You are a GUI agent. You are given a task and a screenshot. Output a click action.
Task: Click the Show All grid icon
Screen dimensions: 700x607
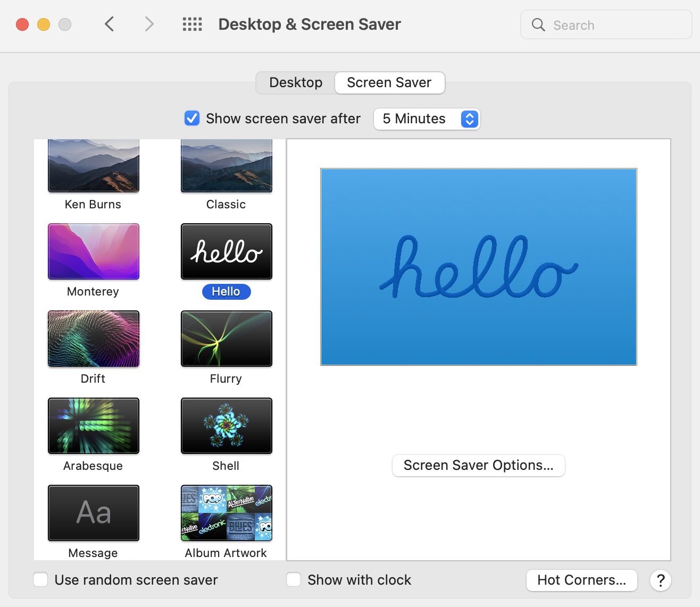pos(192,24)
